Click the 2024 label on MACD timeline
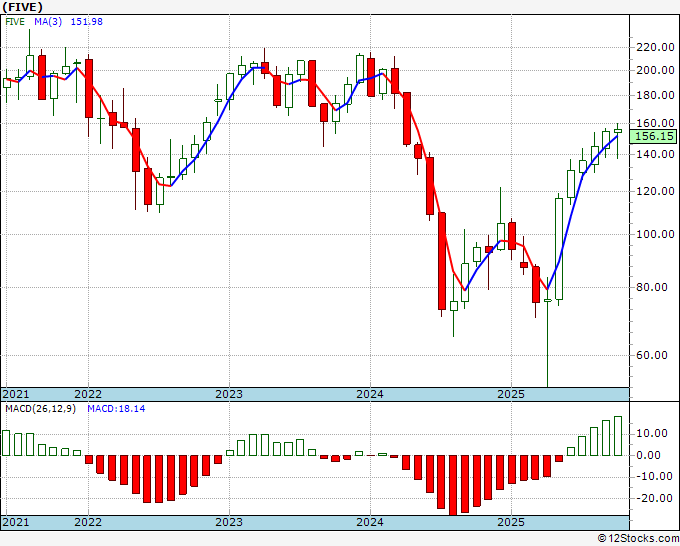This screenshot has width=680, height=546. pyautogui.click(x=370, y=522)
